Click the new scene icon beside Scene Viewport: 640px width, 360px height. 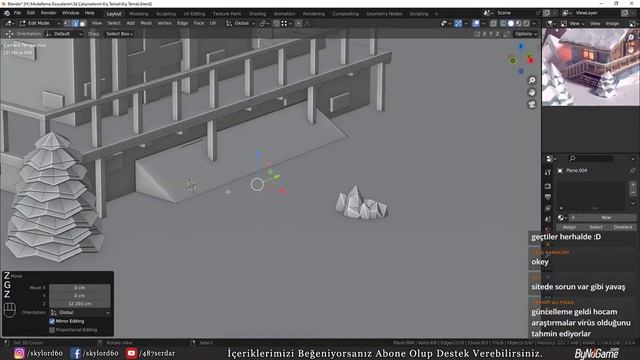pyautogui.click(x=547, y=13)
